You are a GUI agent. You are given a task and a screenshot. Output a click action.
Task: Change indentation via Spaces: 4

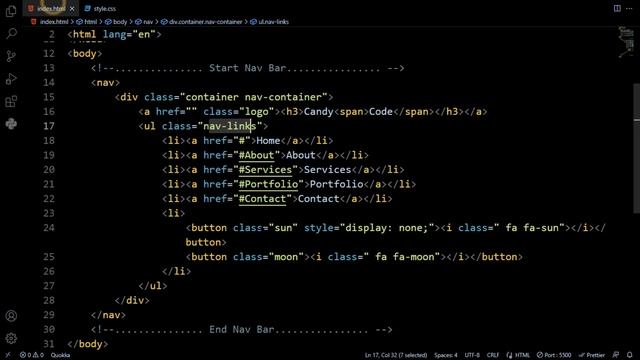(446, 355)
